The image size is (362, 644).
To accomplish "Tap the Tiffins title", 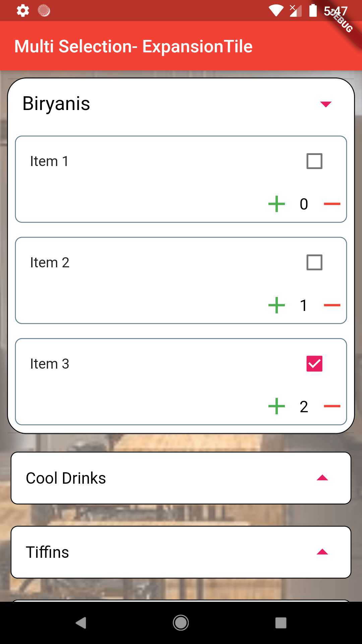I will click(48, 552).
